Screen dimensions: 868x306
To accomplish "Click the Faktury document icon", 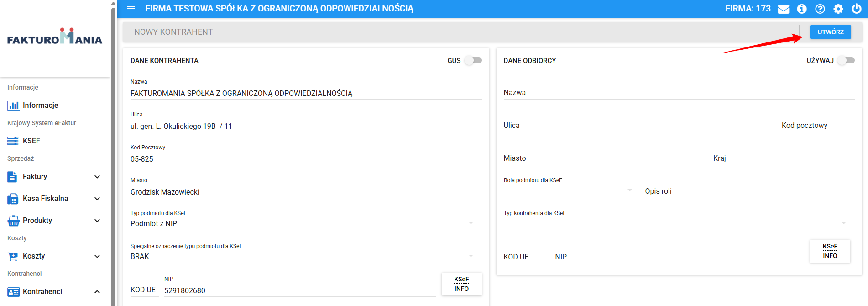I will [12, 177].
